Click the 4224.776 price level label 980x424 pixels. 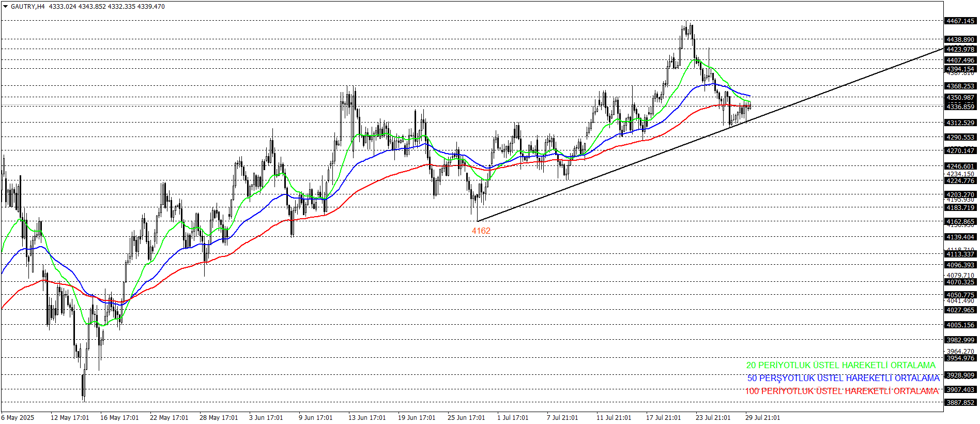click(x=960, y=181)
